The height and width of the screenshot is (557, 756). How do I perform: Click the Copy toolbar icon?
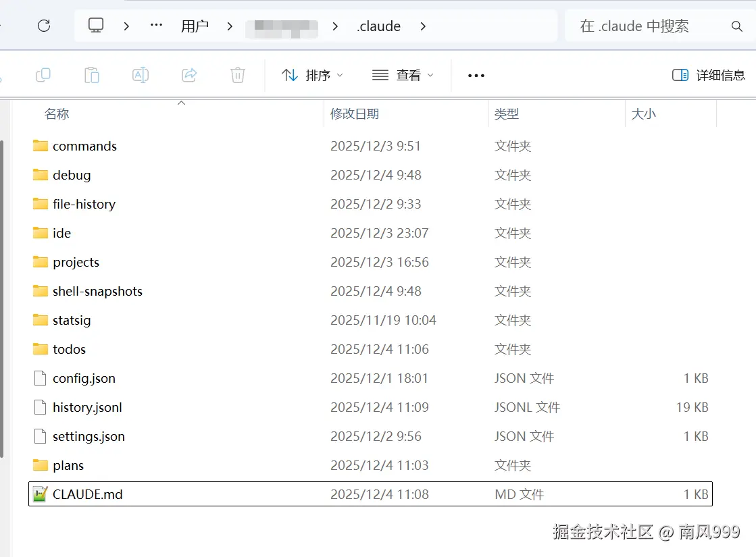[43, 75]
